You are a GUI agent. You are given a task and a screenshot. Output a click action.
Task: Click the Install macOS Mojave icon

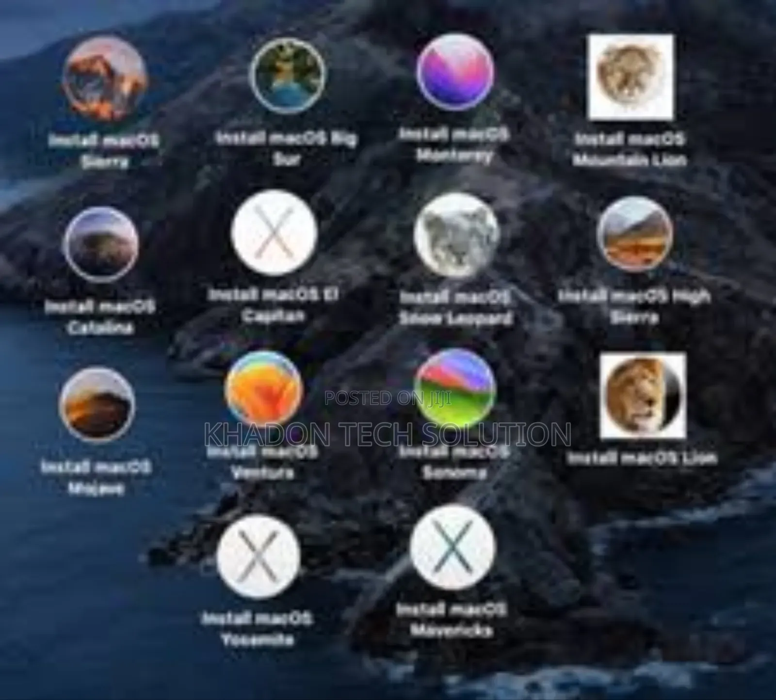pyautogui.click(x=97, y=406)
